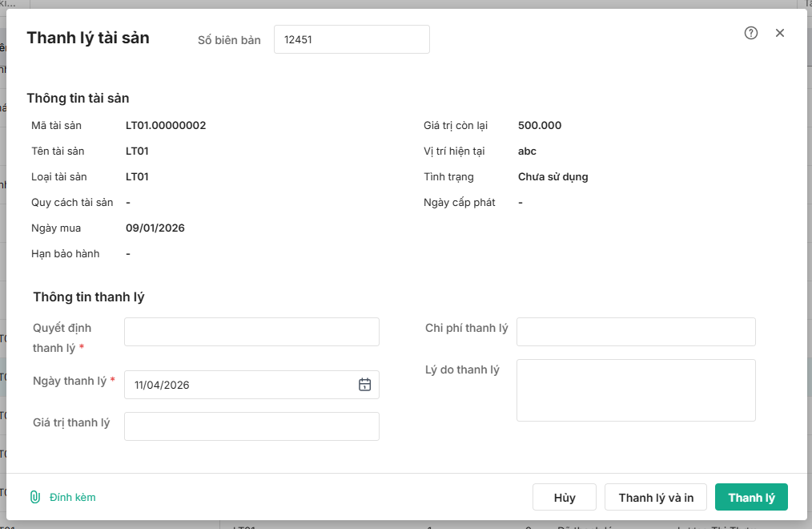Click the help question mark icon

[x=751, y=33]
